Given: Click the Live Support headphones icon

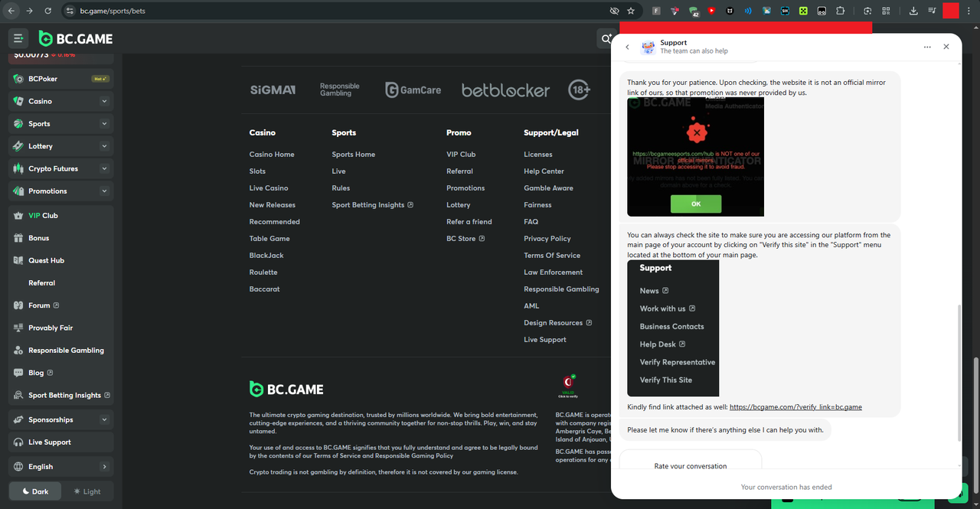Looking at the screenshot, I should point(18,442).
